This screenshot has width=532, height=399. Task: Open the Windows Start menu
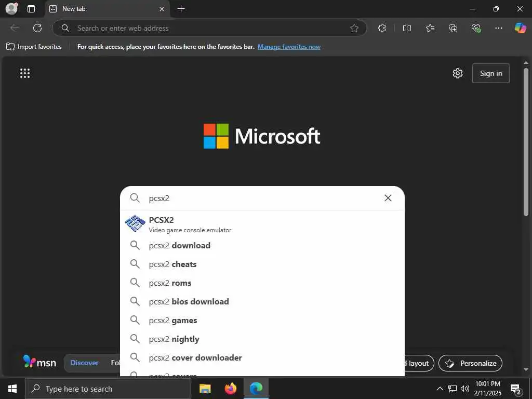click(x=12, y=389)
